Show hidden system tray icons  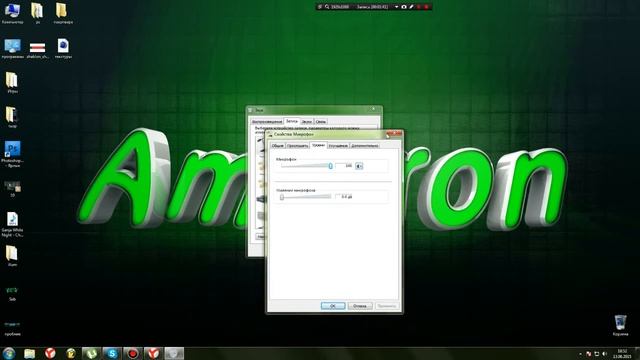[x=580, y=354]
